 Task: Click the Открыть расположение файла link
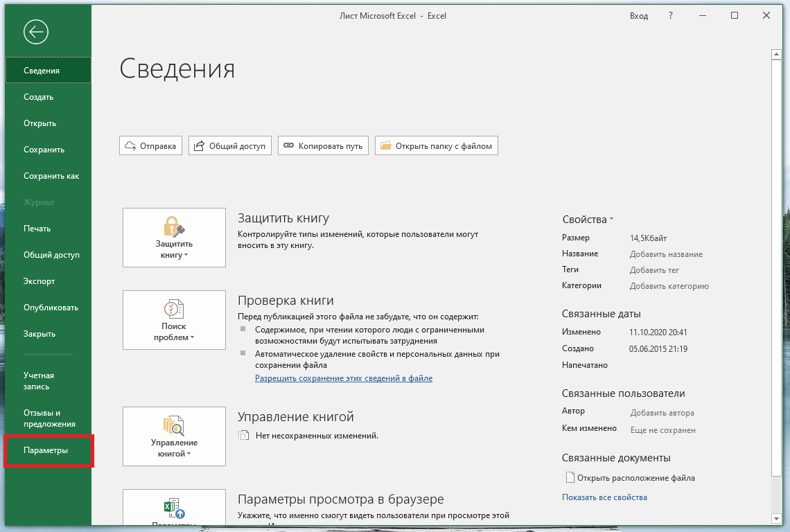636,477
